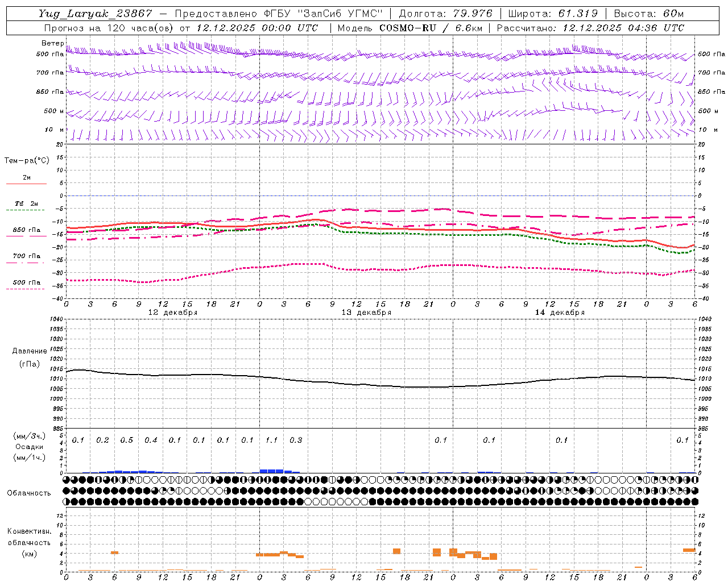
Task: Click the 0.5 precipitation value
Action: [127, 440]
